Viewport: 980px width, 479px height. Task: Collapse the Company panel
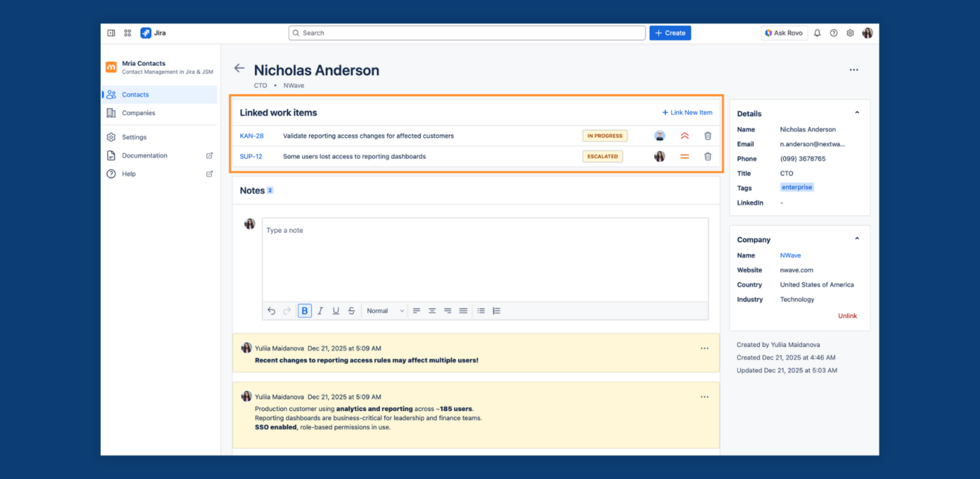856,239
